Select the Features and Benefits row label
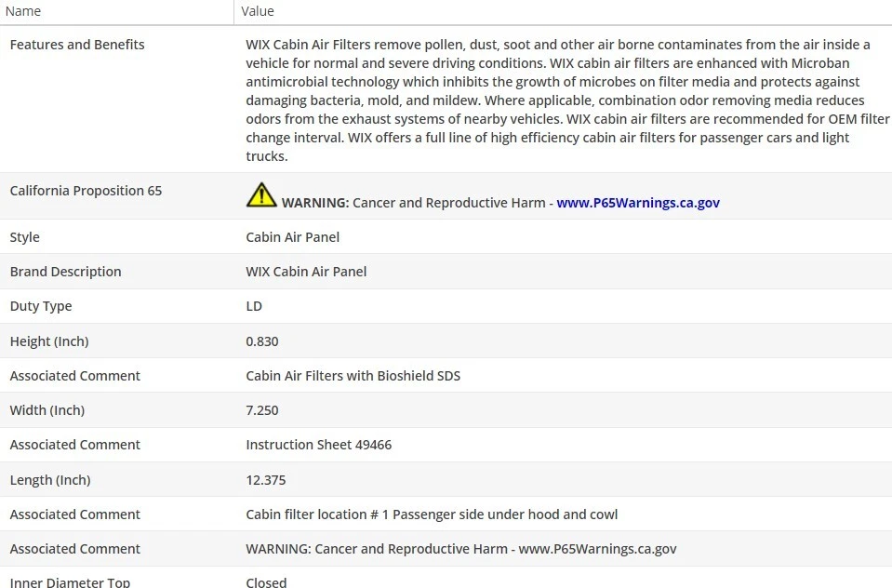This screenshot has height=588, width=892. point(77,45)
